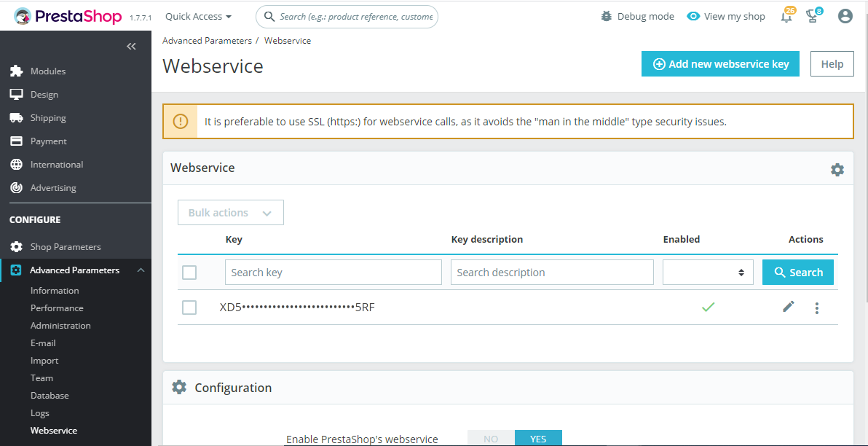Collapse Advanced Parameters chevron
Image resolution: width=868 pixels, height=446 pixels.
(141, 270)
